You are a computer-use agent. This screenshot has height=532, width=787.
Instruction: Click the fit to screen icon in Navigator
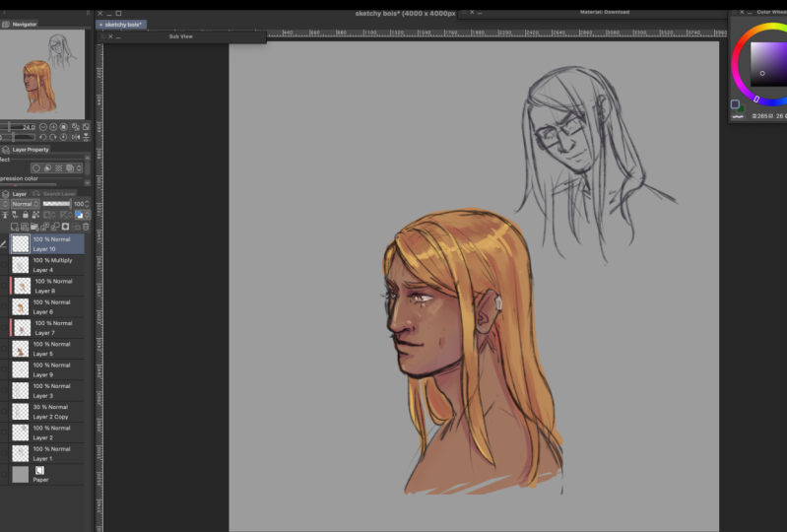86,127
